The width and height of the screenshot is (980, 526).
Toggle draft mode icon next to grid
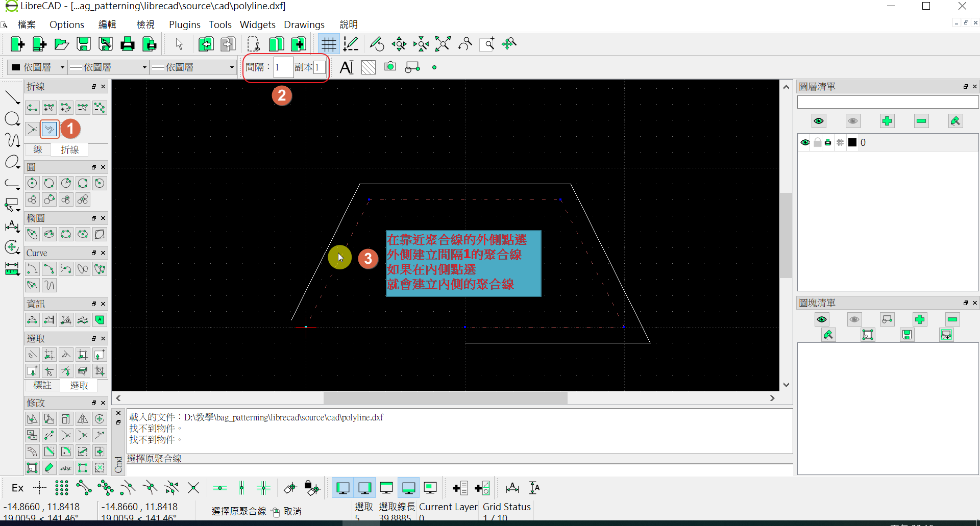tap(351, 44)
